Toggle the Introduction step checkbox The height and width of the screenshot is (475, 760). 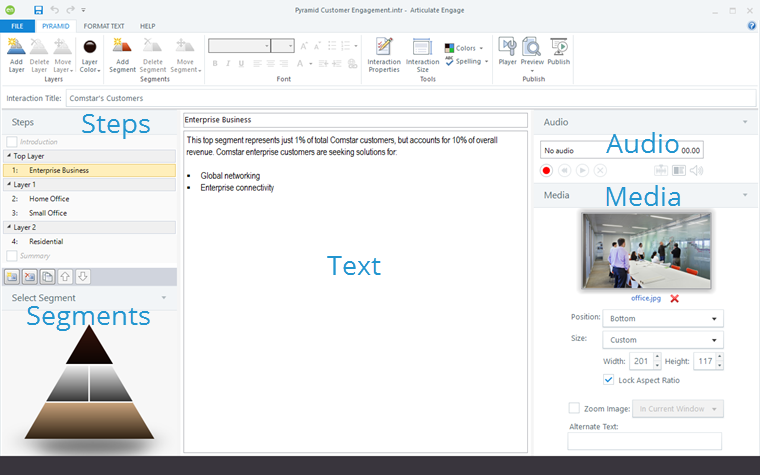coord(12,142)
